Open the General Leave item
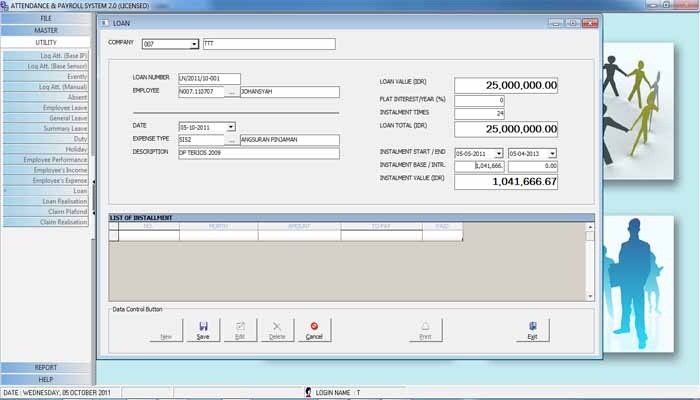The width and height of the screenshot is (700, 400). coord(46,118)
